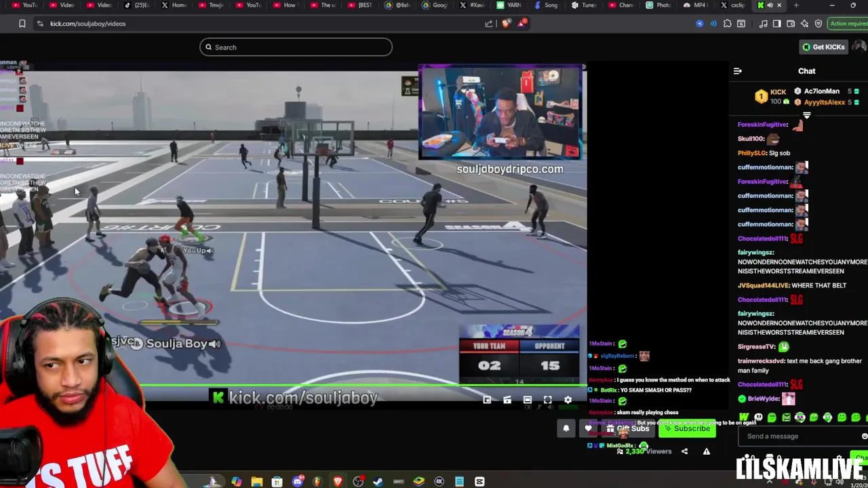Switch player to theater mode
This screenshot has height=488, width=868.
pyautogui.click(x=528, y=400)
